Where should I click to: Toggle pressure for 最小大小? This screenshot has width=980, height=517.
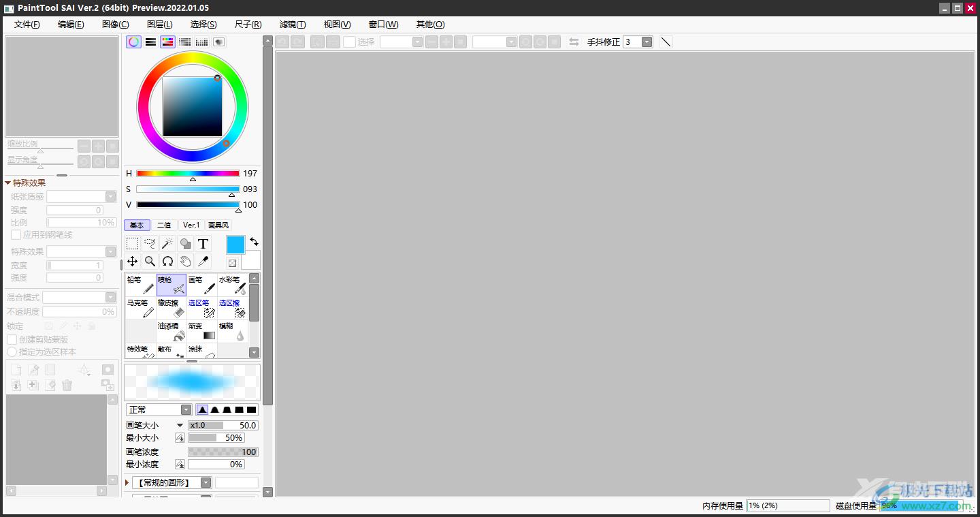click(x=180, y=438)
